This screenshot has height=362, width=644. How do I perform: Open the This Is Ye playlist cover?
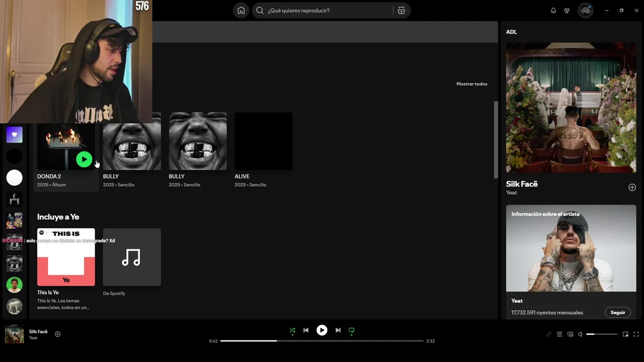[66, 257]
